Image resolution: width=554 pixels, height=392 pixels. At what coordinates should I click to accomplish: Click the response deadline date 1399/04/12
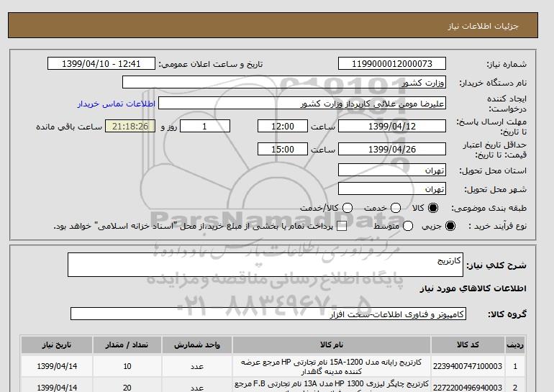[392, 126]
